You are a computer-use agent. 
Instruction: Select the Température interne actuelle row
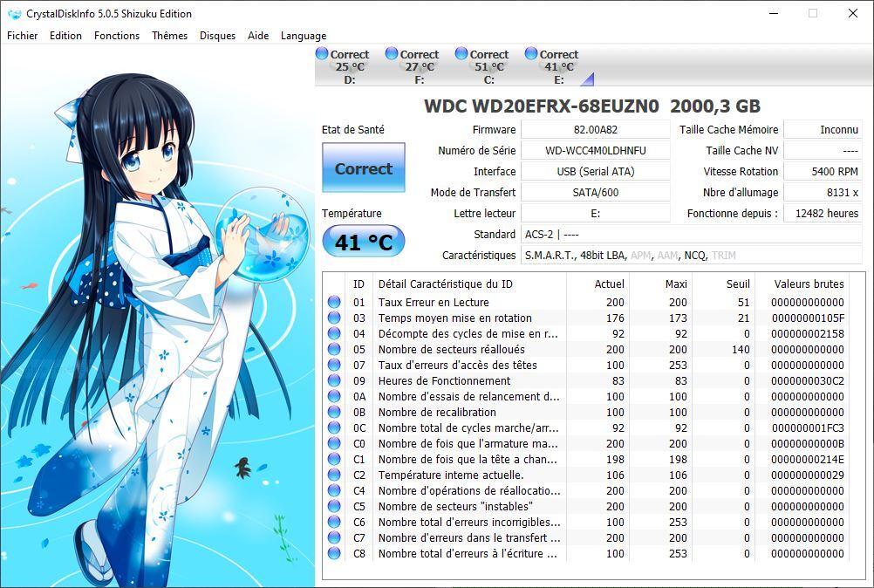coord(586,475)
